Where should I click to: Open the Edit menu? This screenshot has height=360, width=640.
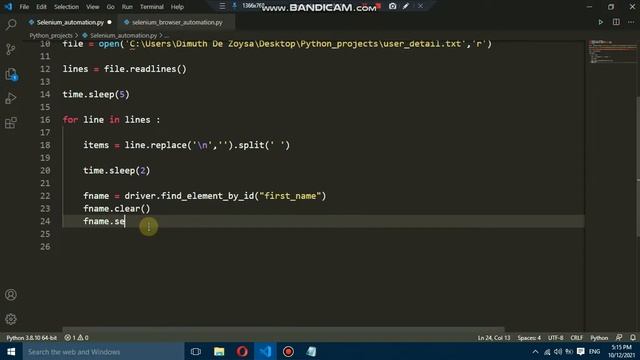(x=41, y=7)
